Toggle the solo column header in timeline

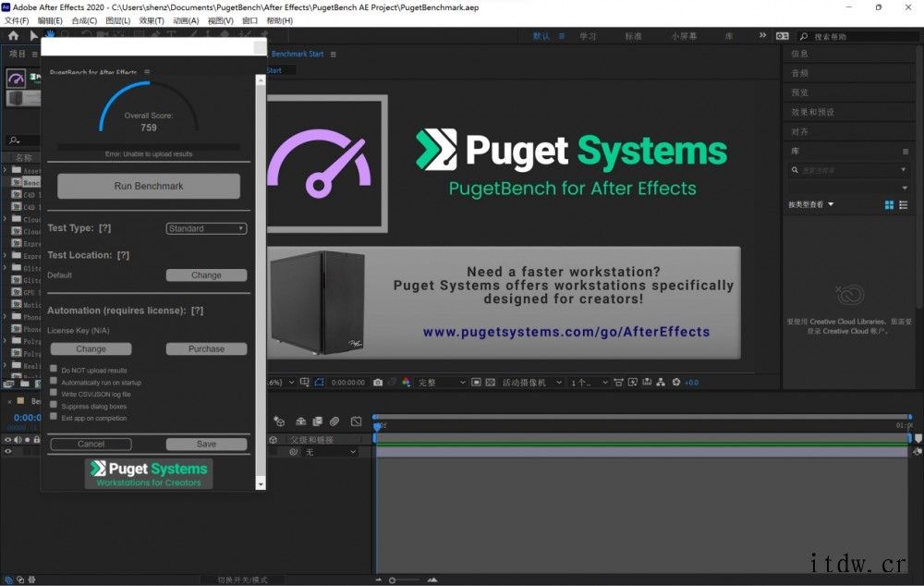coord(27,440)
